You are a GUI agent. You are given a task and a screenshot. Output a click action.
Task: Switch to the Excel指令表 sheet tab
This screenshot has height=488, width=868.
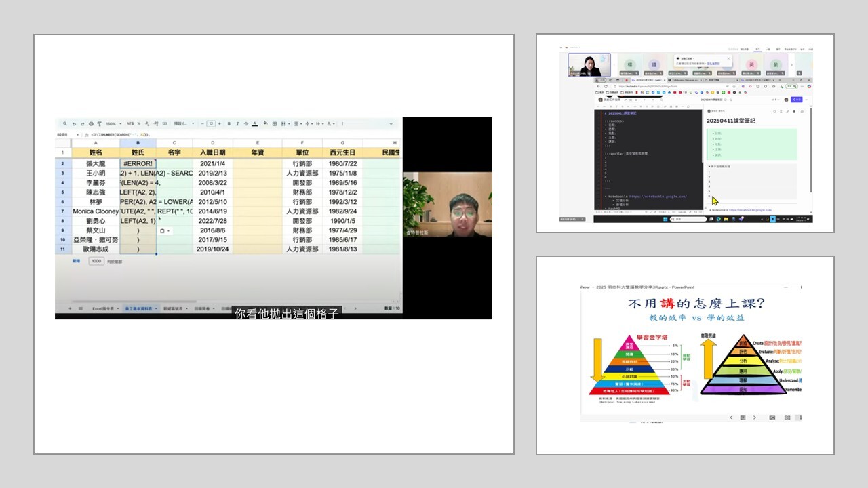[x=104, y=308]
